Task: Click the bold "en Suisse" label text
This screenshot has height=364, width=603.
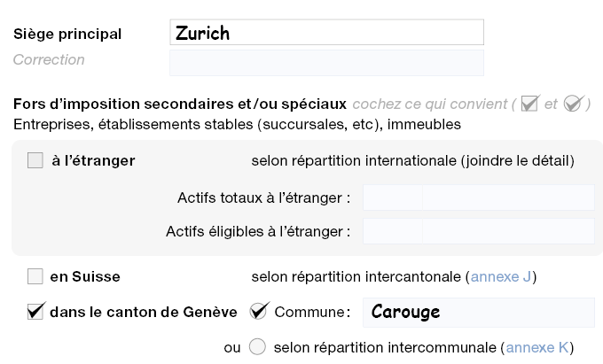Action: [x=84, y=277]
